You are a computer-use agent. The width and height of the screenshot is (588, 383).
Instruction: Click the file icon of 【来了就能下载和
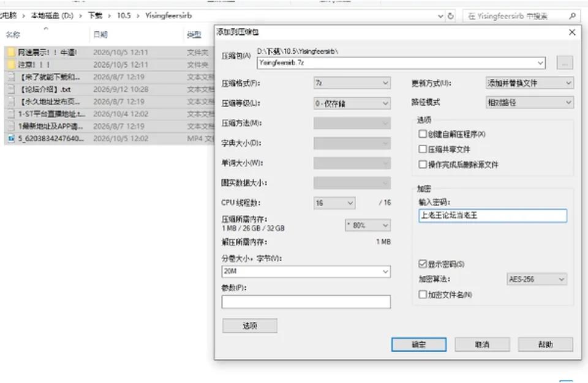(x=11, y=77)
